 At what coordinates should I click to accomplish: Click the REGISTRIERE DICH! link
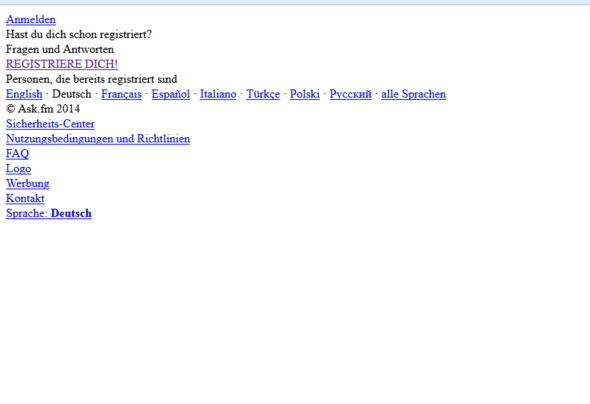62,64
